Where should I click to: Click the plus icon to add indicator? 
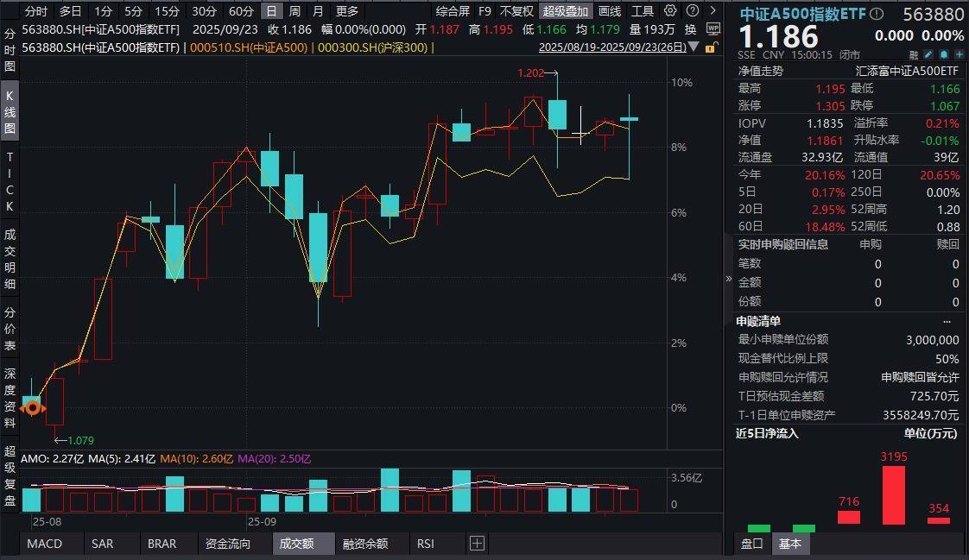point(477,544)
